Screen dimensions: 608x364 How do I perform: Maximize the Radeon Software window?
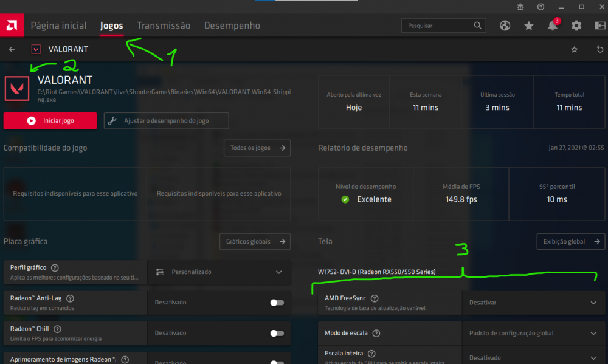click(582, 7)
